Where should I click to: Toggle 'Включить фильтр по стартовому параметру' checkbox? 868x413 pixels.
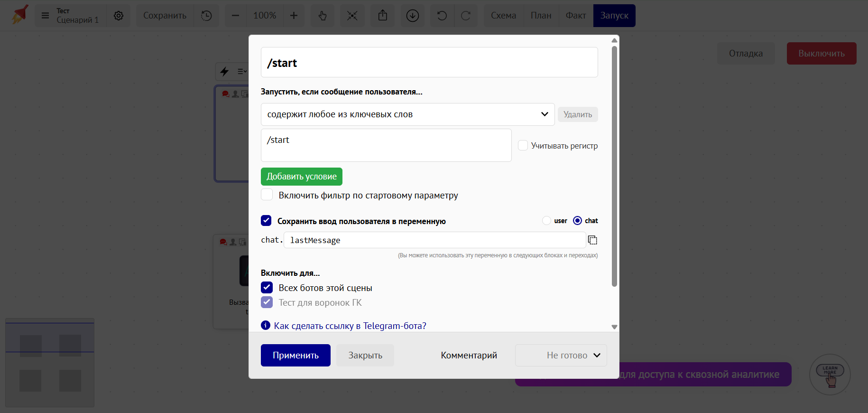pyautogui.click(x=267, y=195)
